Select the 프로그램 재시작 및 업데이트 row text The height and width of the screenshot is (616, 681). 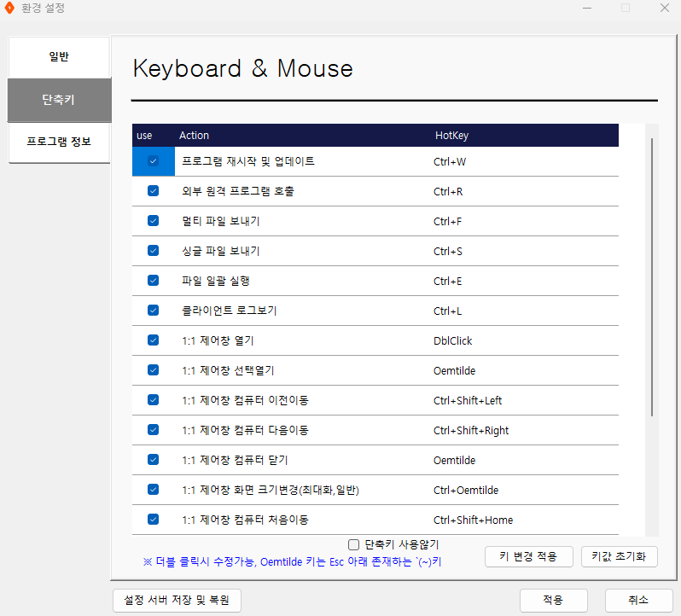248,161
